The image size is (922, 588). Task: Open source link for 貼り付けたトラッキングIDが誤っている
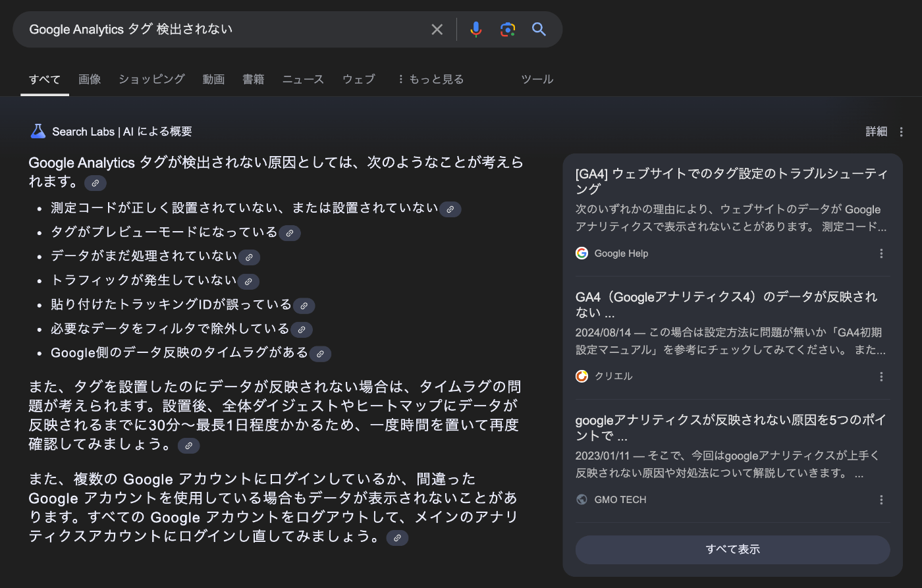point(304,306)
